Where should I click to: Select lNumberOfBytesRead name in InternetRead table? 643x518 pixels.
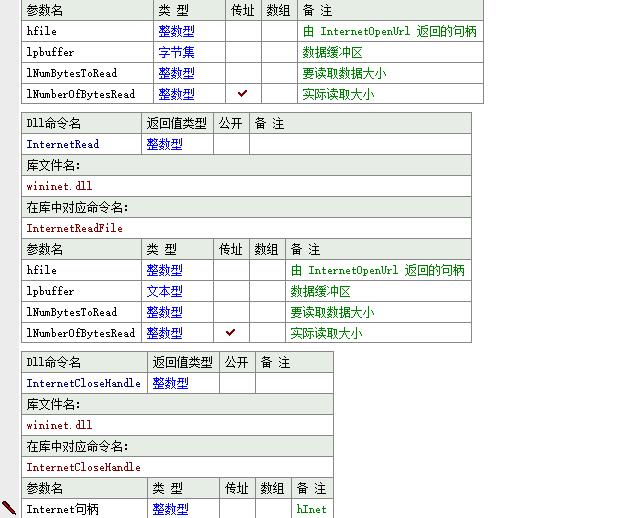pyautogui.click(x=81, y=333)
